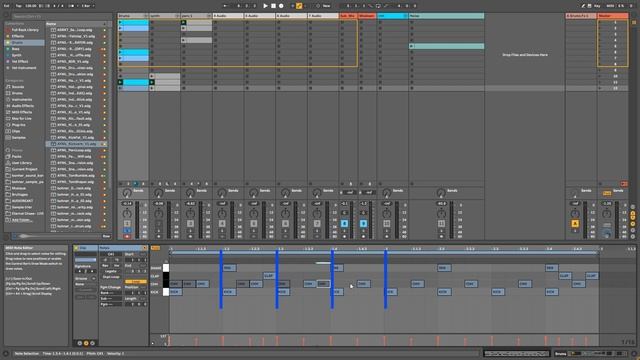Open the Instruments category
640x360 pixels.
tap(22, 100)
